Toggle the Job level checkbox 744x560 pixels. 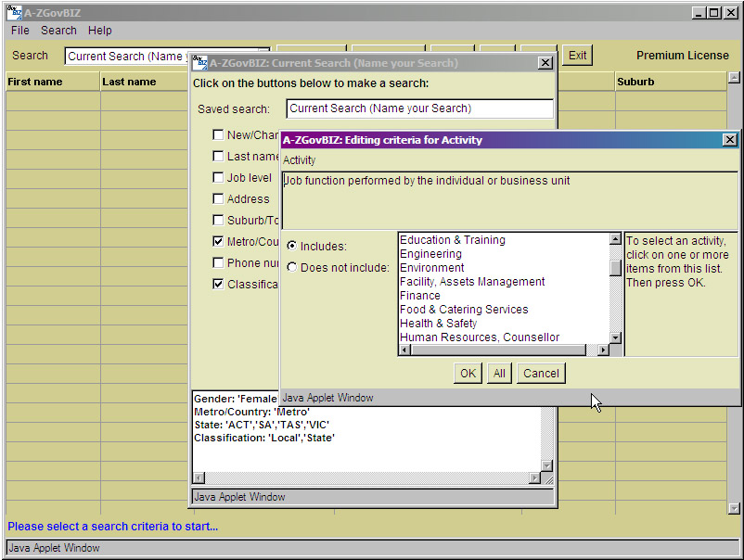tap(218, 177)
